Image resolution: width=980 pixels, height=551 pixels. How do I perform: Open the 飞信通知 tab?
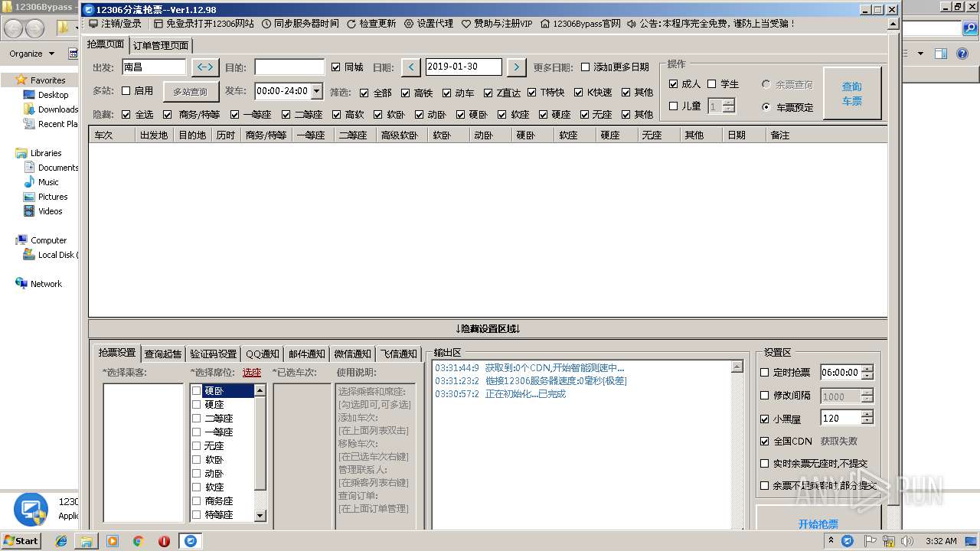tap(399, 354)
